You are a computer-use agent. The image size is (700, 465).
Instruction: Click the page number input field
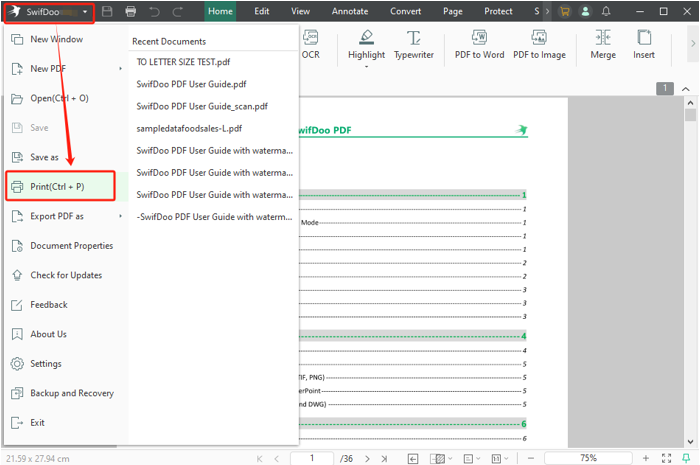[x=312, y=458]
